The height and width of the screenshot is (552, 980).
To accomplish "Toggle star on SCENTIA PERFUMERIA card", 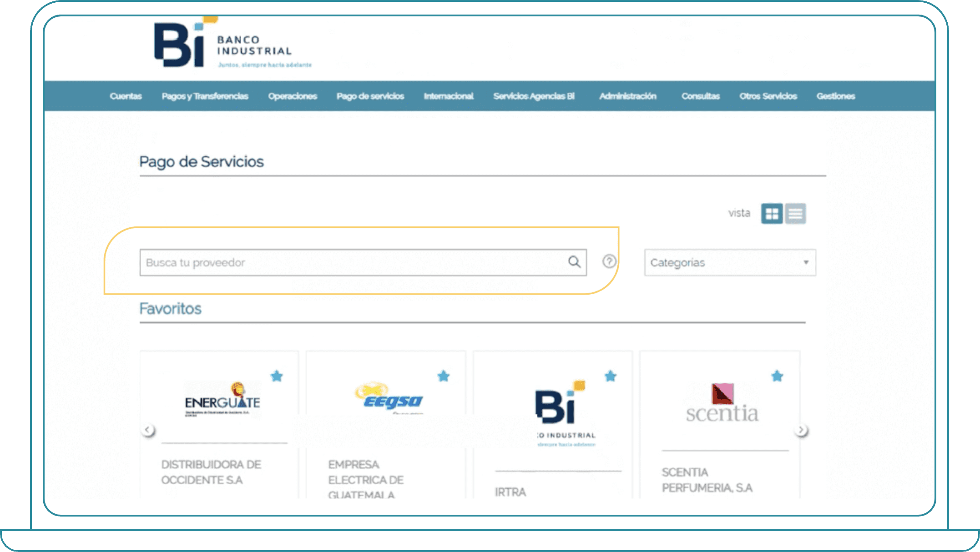I will [x=777, y=376].
